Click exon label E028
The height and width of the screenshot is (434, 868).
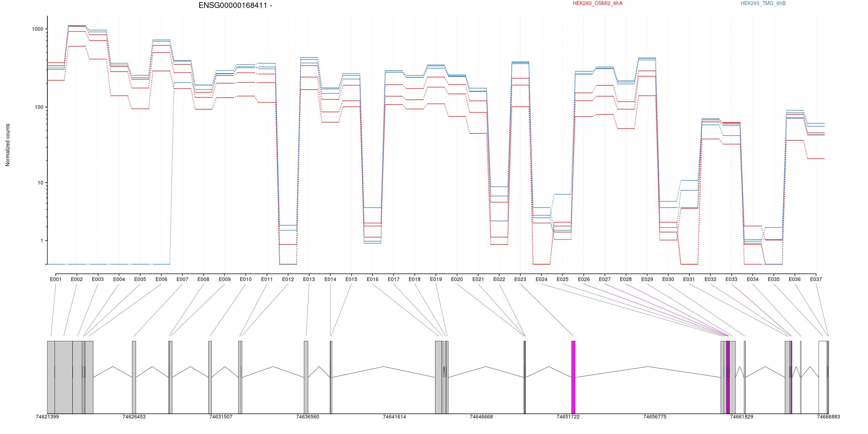[x=626, y=279]
